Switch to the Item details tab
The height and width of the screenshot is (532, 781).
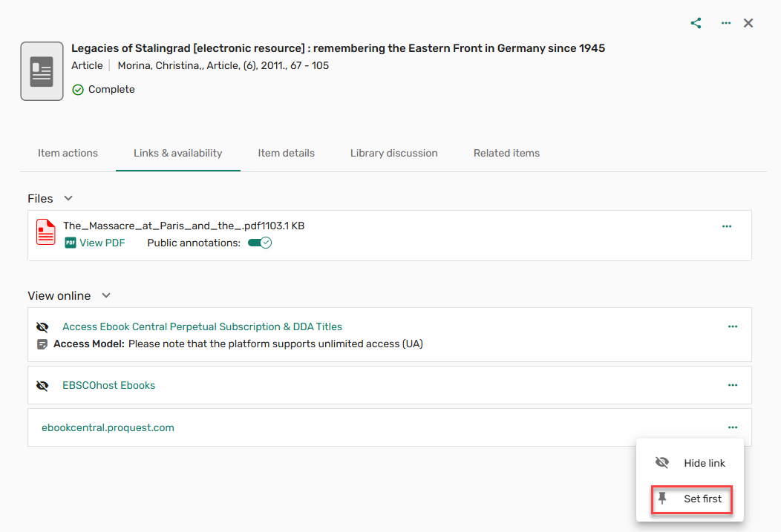286,153
